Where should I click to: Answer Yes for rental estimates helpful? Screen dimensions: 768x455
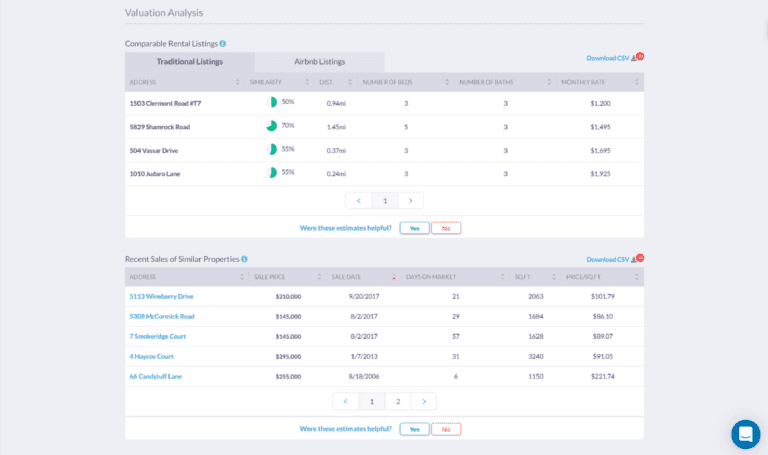tap(414, 228)
